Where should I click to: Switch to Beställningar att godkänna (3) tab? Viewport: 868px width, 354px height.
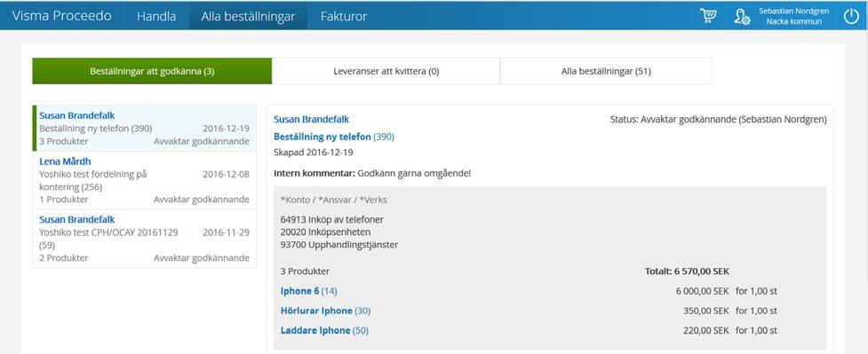(152, 71)
